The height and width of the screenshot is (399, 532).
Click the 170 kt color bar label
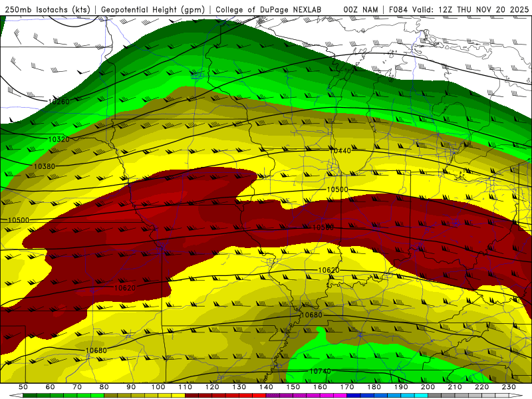coord(347,387)
